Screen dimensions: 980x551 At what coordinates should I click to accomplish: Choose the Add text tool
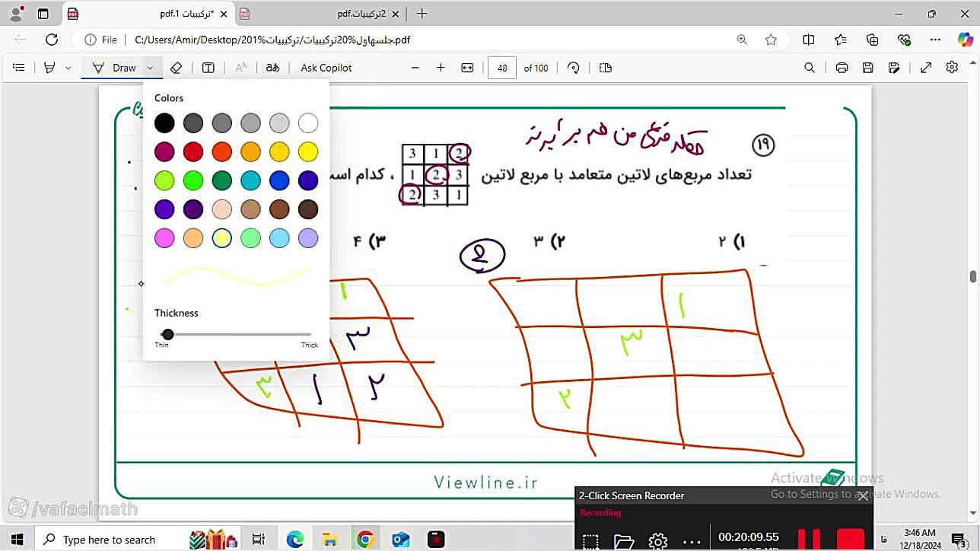pos(208,68)
